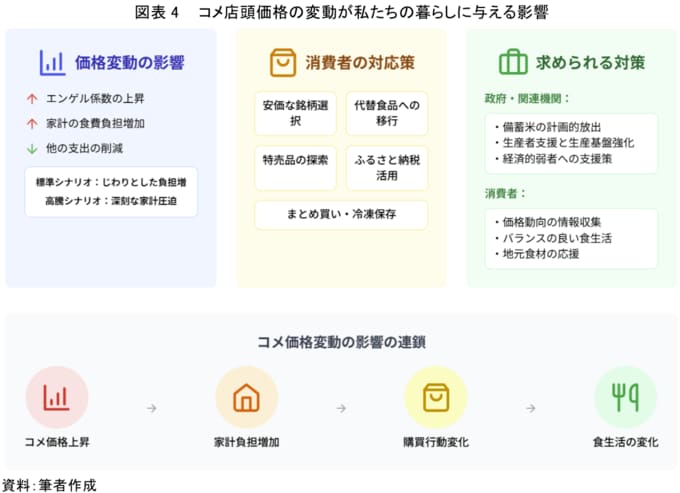This screenshot has width=680, height=493.
Task: Select the 代替食品への移行 card
Action: click(387, 113)
